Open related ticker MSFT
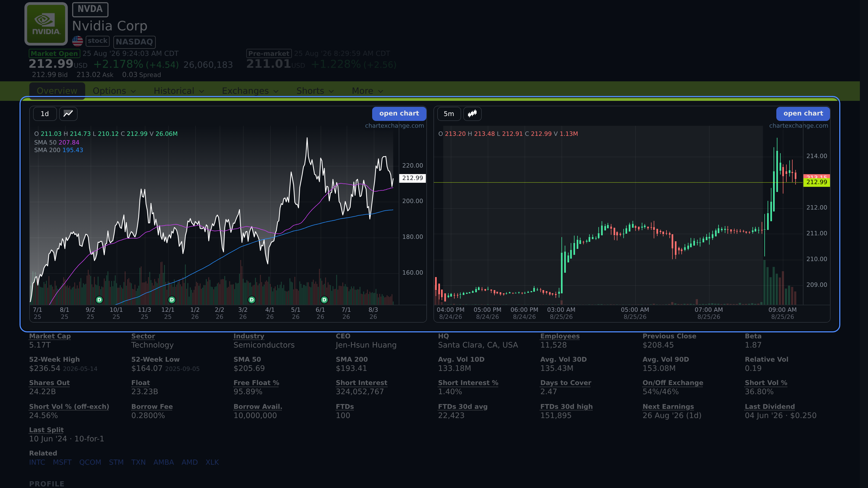Image resolution: width=868 pixels, height=488 pixels. point(62,462)
